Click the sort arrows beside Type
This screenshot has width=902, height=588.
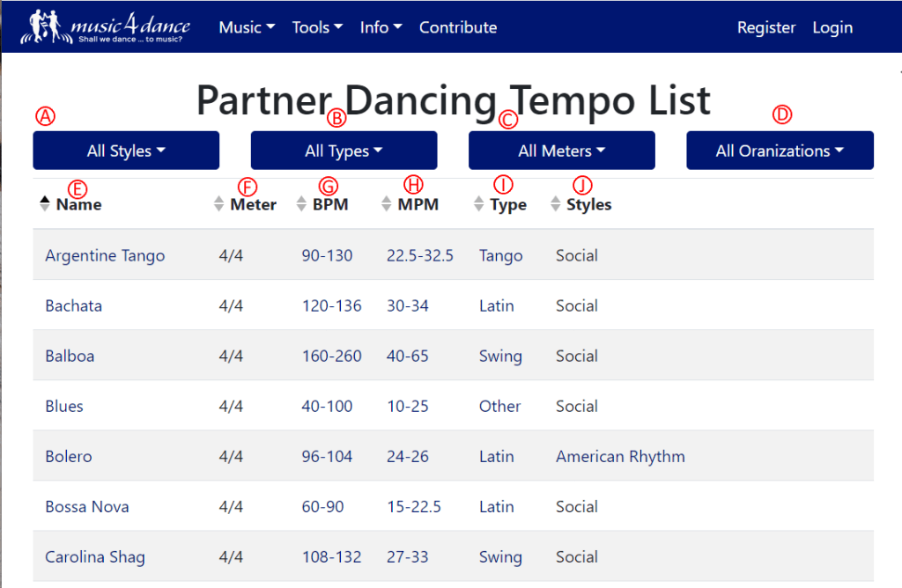[x=479, y=204]
